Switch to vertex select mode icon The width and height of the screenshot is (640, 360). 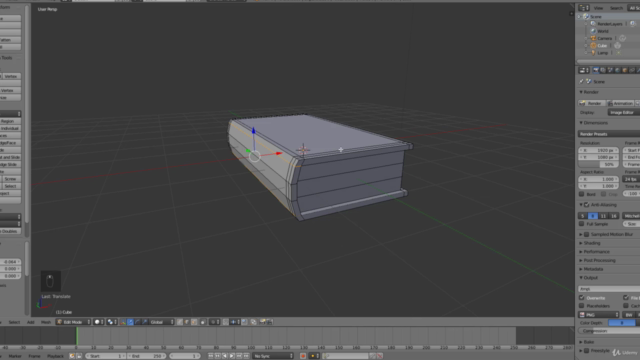[x=180, y=322]
